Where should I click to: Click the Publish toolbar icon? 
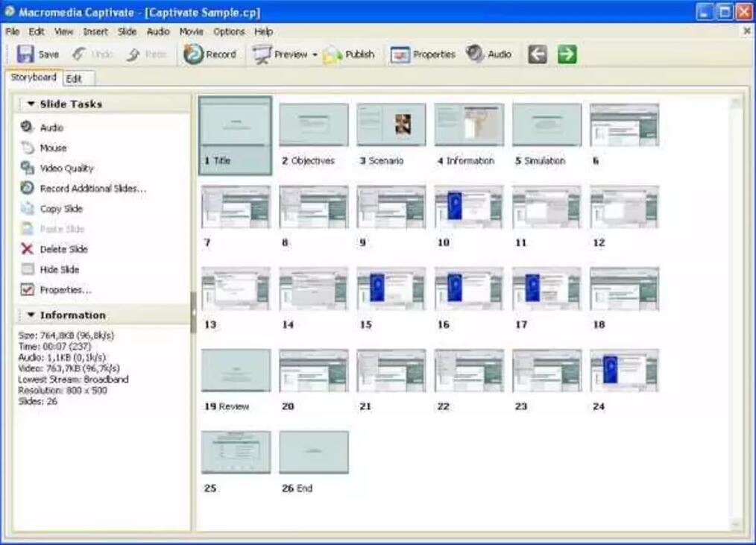[333, 55]
